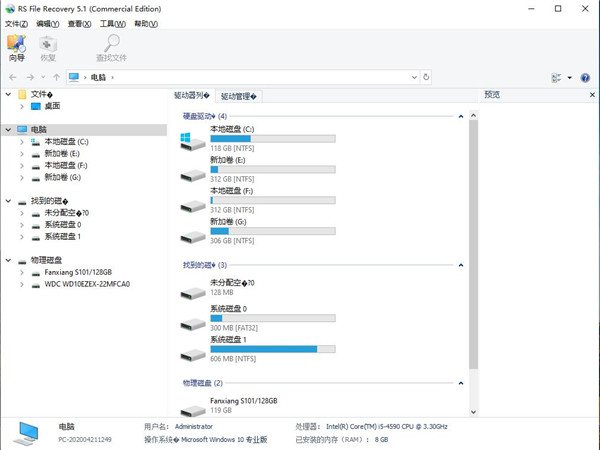Open the 文件(Z) menu
600x450 pixels.
pyautogui.click(x=16, y=24)
